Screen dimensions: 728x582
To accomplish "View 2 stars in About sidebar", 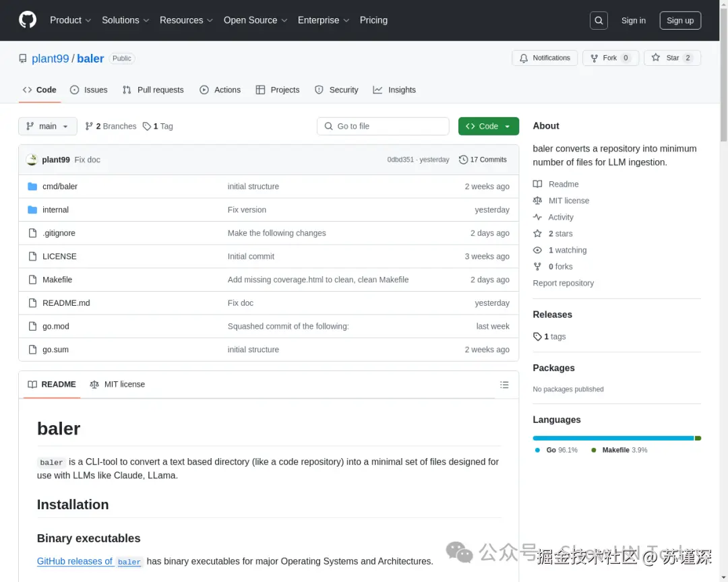I will pos(553,234).
